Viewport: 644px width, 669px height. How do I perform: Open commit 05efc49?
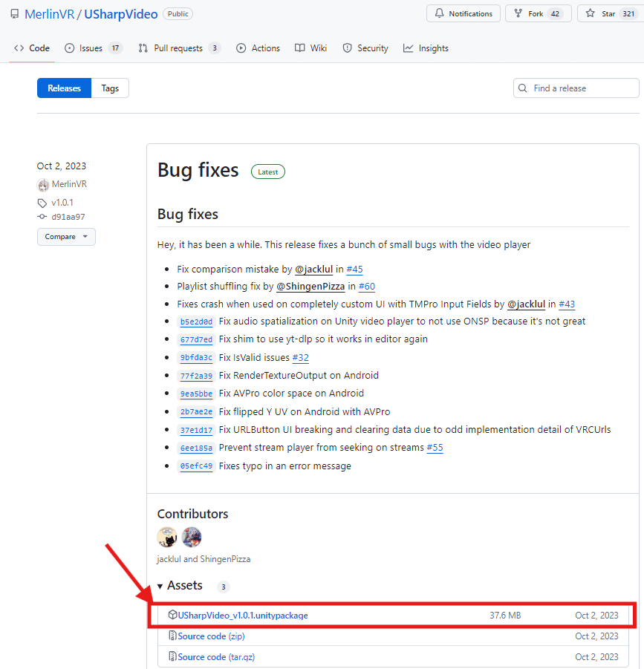click(196, 466)
